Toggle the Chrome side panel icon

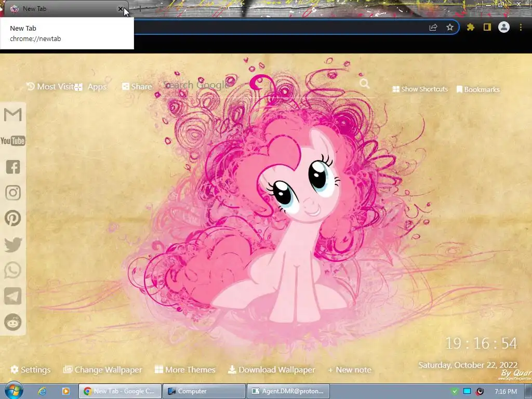pos(487,27)
